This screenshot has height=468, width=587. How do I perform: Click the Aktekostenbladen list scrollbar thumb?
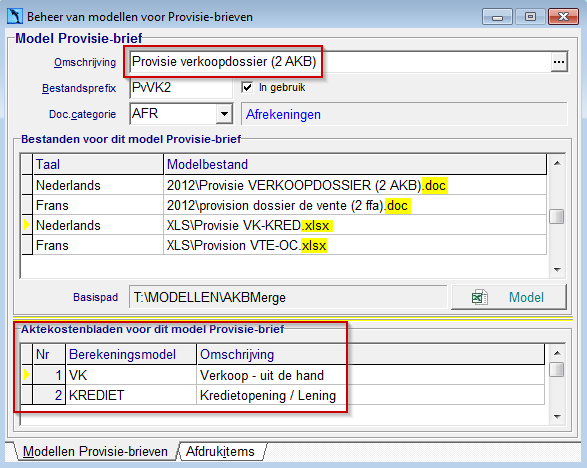coord(557,369)
